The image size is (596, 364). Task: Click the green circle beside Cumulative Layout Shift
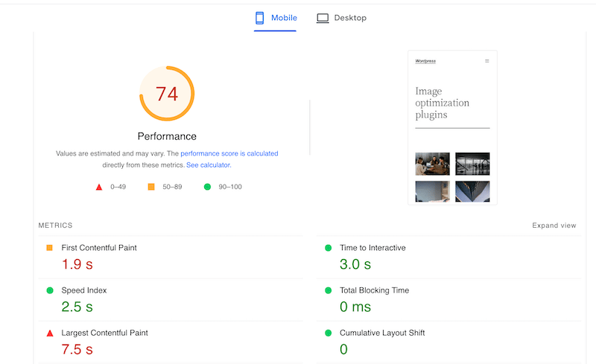click(x=329, y=333)
